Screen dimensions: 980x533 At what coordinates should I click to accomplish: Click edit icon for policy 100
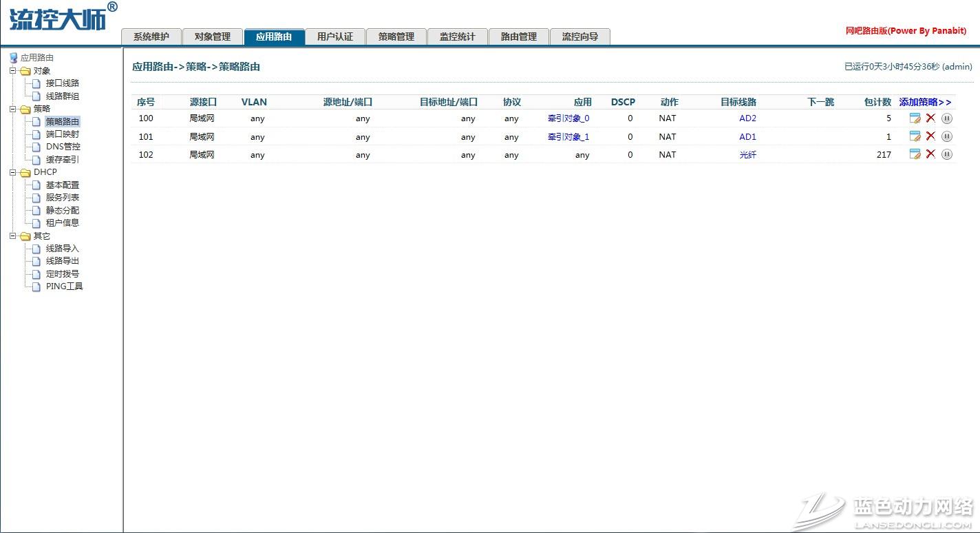coord(915,118)
